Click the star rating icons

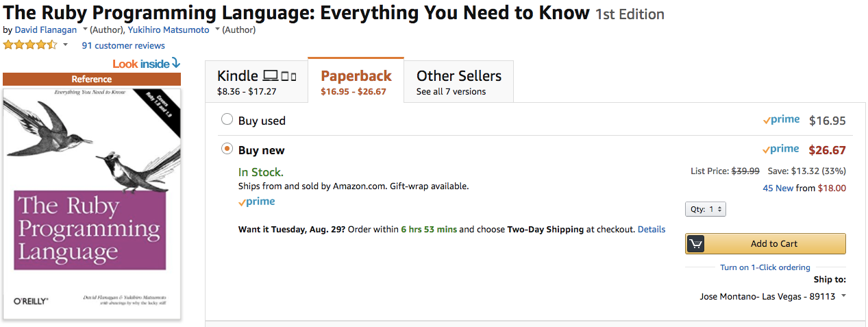pos(30,45)
